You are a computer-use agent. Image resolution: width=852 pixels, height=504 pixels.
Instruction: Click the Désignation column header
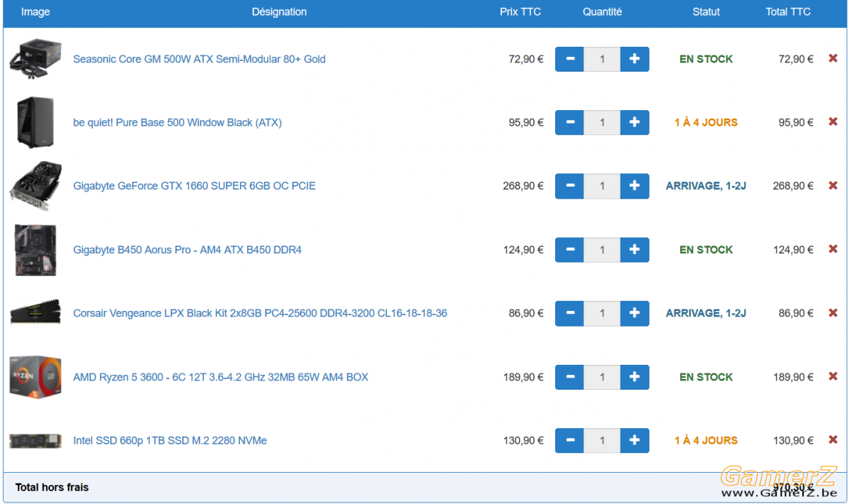click(x=280, y=12)
